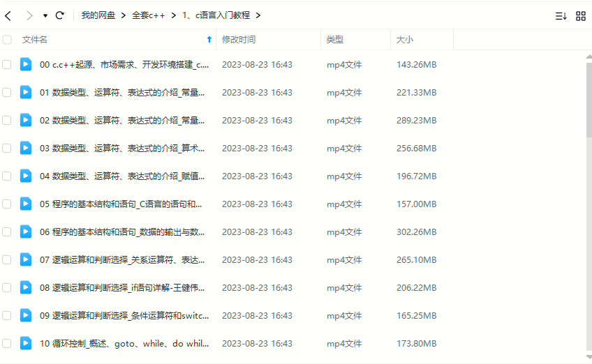The width and height of the screenshot is (592, 364).
Task: Navigate to 全套c++ breadcrumb folder
Action: pyautogui.click(x=148, y=15)
